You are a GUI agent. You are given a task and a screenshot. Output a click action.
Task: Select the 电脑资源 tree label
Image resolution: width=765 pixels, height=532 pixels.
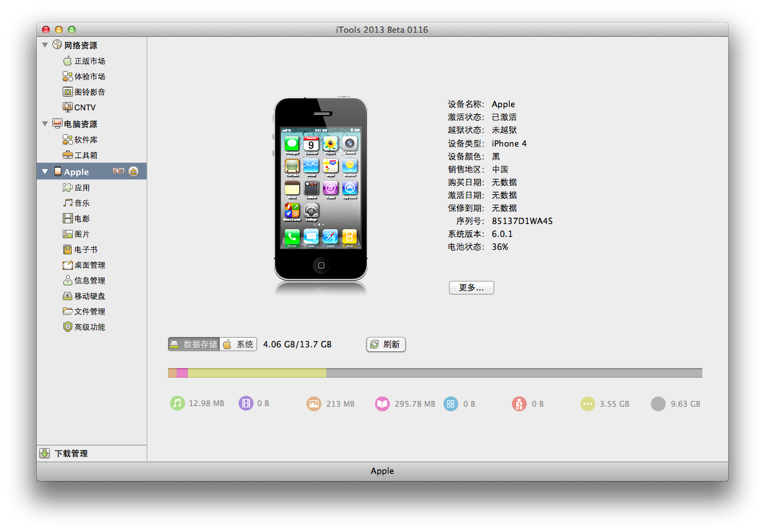[x=81, y=125]
